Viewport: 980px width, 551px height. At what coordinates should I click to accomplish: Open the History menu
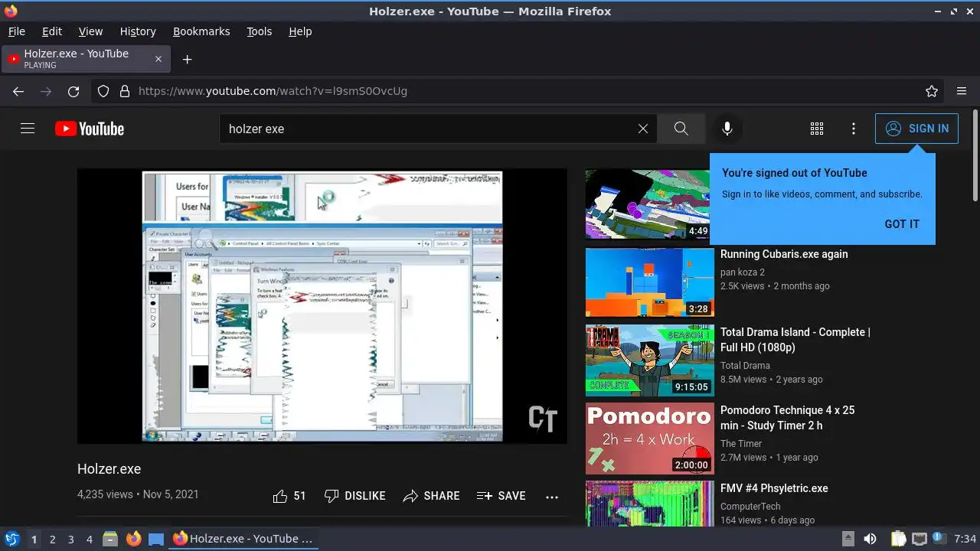click(x=138, y=31)
